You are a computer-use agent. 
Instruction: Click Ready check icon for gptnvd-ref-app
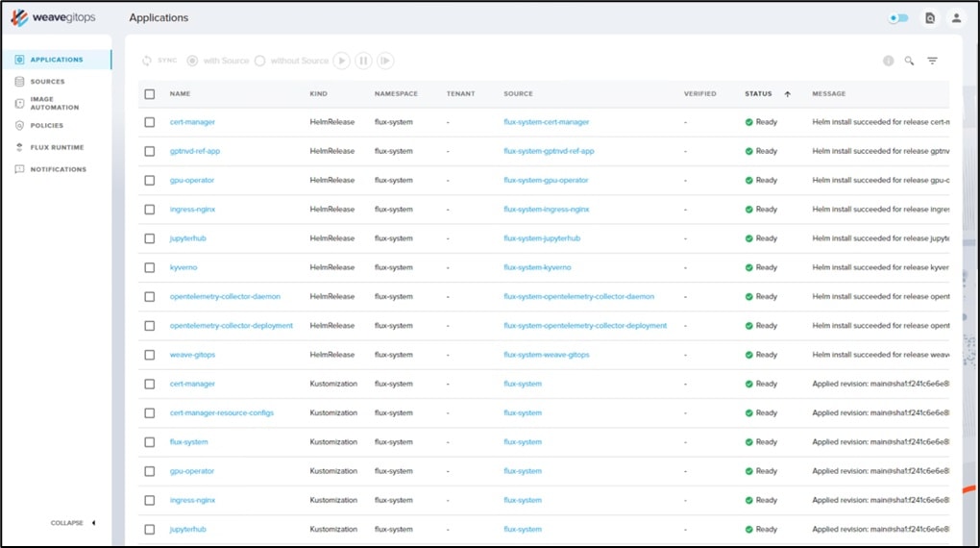tap(748, 151)
